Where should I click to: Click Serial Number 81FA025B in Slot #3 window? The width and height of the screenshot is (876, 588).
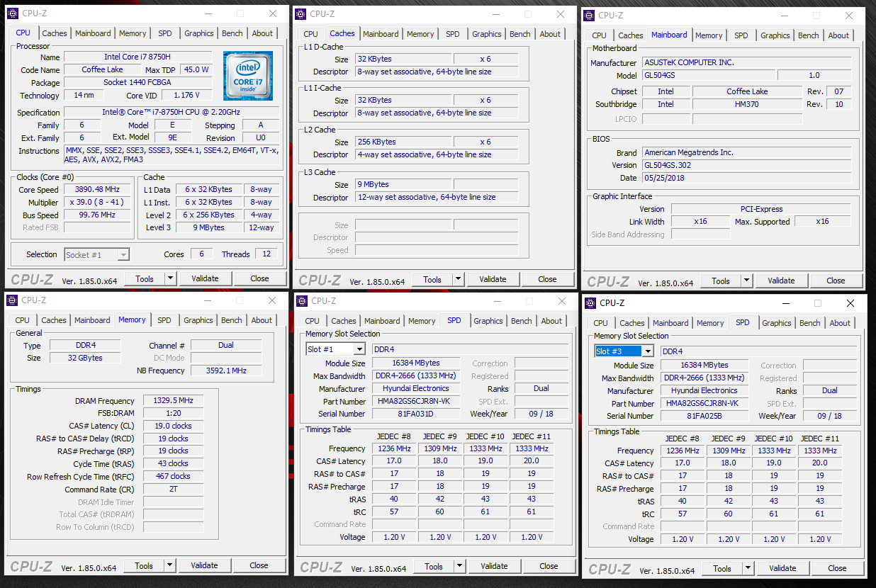point(704,416)
